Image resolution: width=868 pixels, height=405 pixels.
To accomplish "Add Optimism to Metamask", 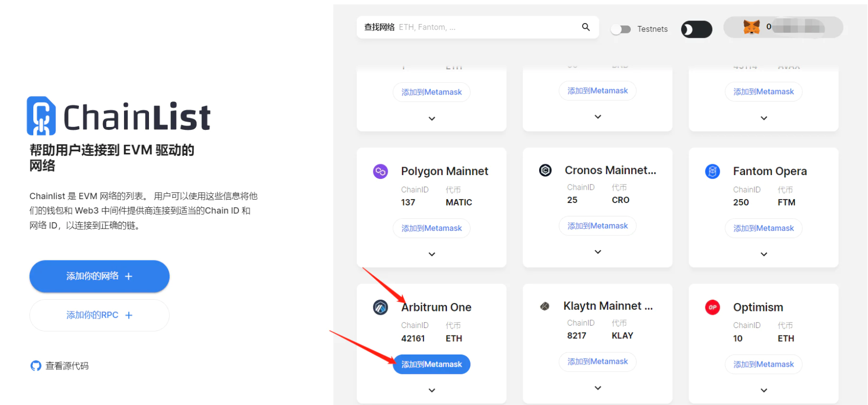I will [764, 364].
